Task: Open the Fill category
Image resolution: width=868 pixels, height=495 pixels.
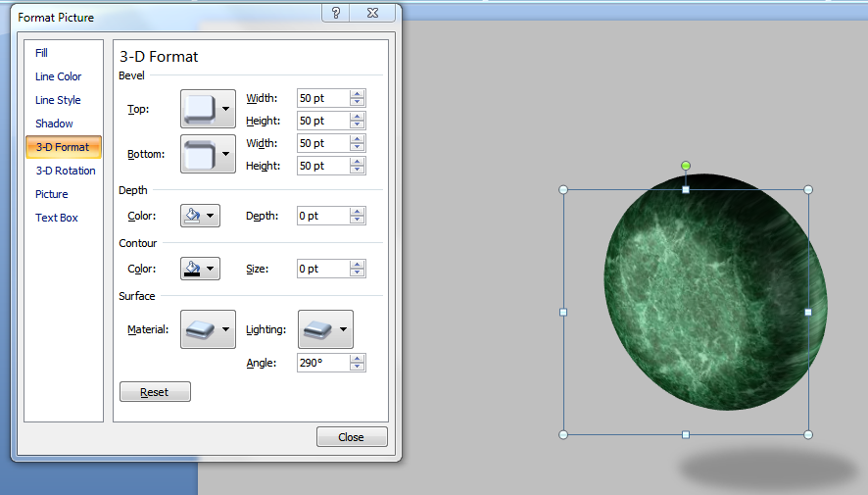Action: pyautogui.click(x=41, y=53)
